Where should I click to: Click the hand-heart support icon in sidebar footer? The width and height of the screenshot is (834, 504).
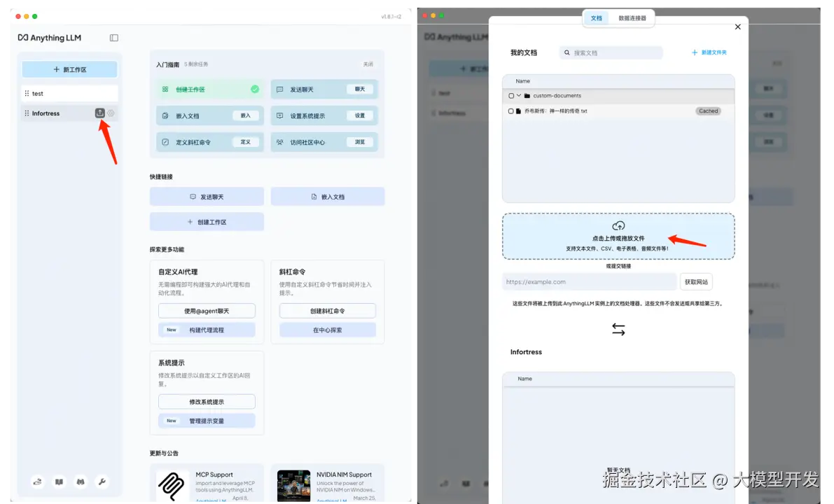tap(37, 482)
